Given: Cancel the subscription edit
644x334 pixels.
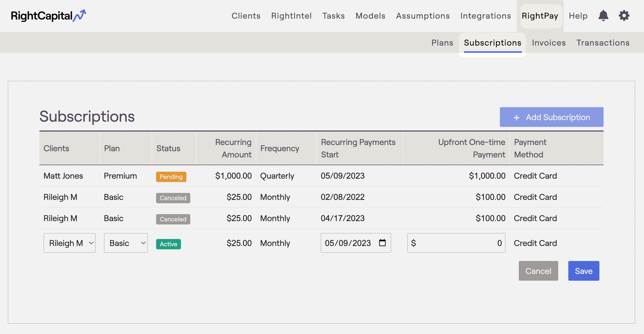Looking at the screenshot, I should 538,271.
